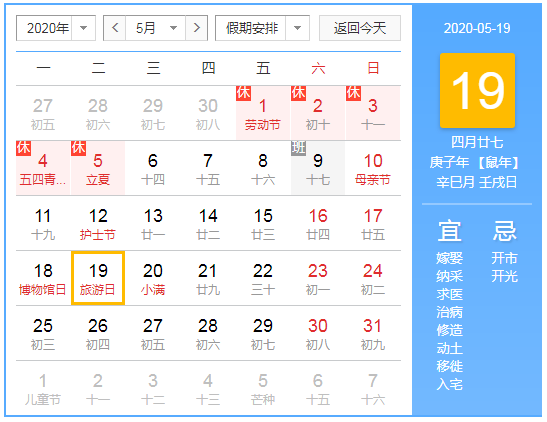Click the 四月廿七 lunar date text

tap(477, 142)
